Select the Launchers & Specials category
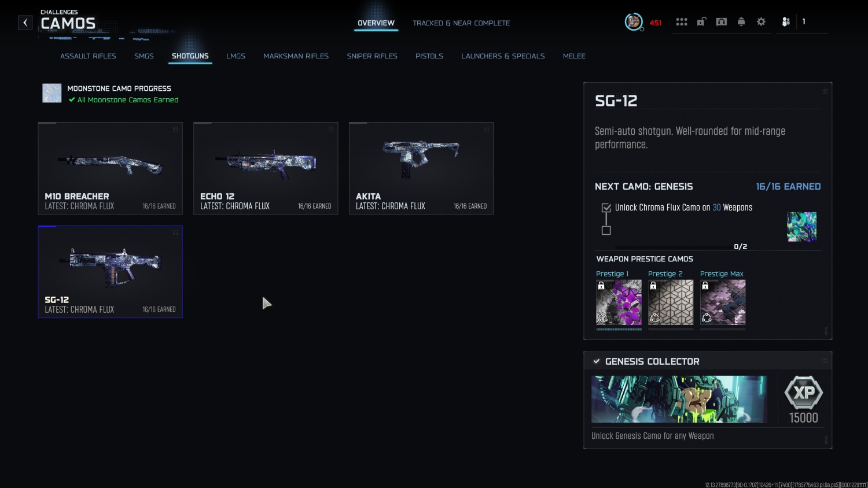Image resolution: width=868 pixels, height=488 pixels. 503,56
